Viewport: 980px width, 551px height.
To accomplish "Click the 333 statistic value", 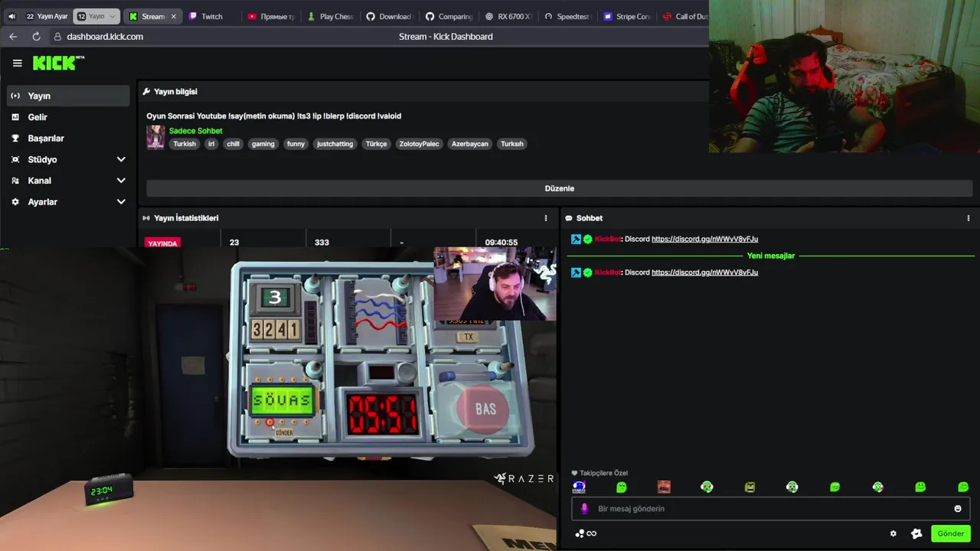I will pyautogui.click(x=322, y=242).
